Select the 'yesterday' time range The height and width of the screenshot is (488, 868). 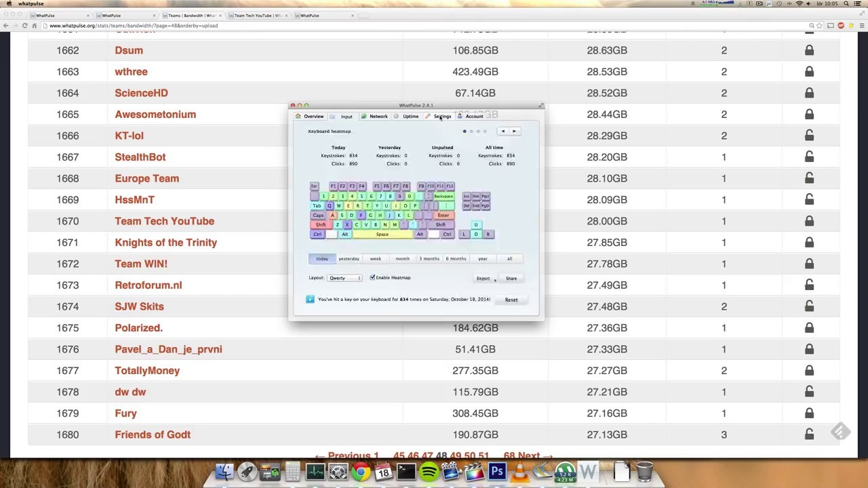click(x=349, y=259)
